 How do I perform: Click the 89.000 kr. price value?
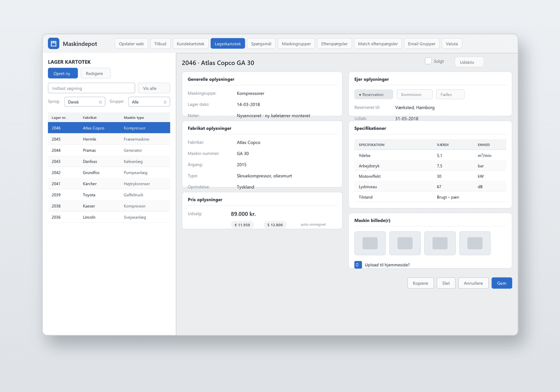[243, 214]
